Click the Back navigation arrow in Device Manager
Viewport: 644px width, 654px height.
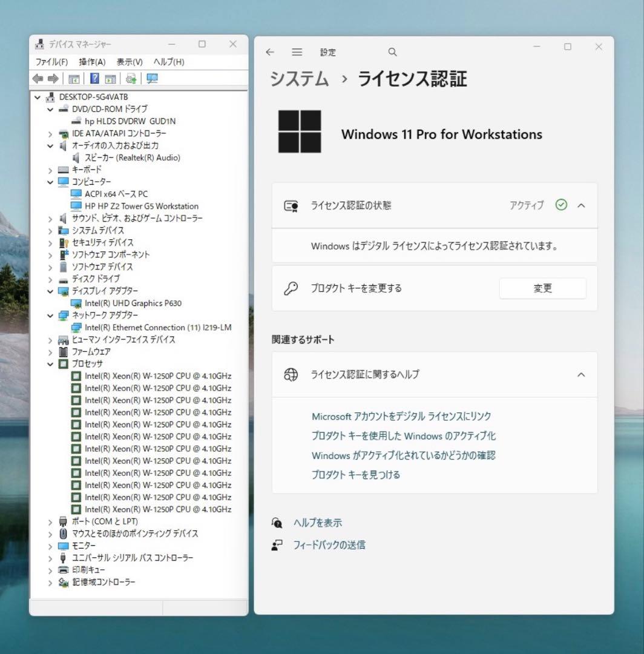tap(38, 79)
